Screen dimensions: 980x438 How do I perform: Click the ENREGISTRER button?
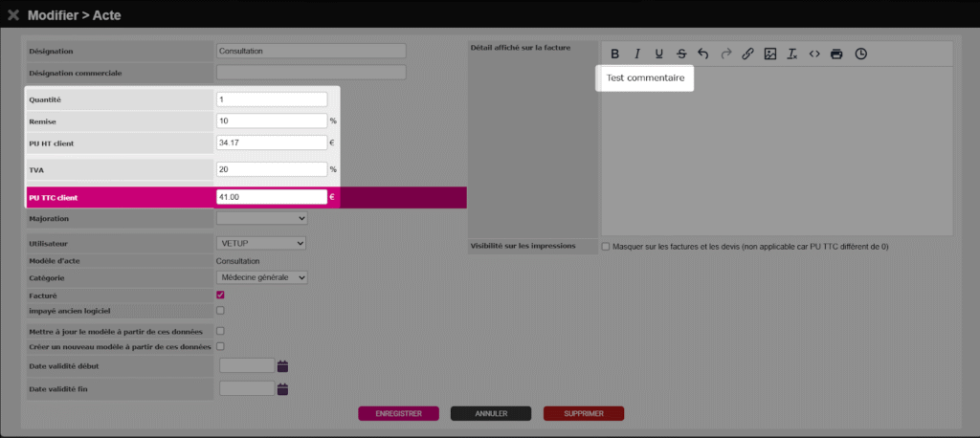pos(398,414)
